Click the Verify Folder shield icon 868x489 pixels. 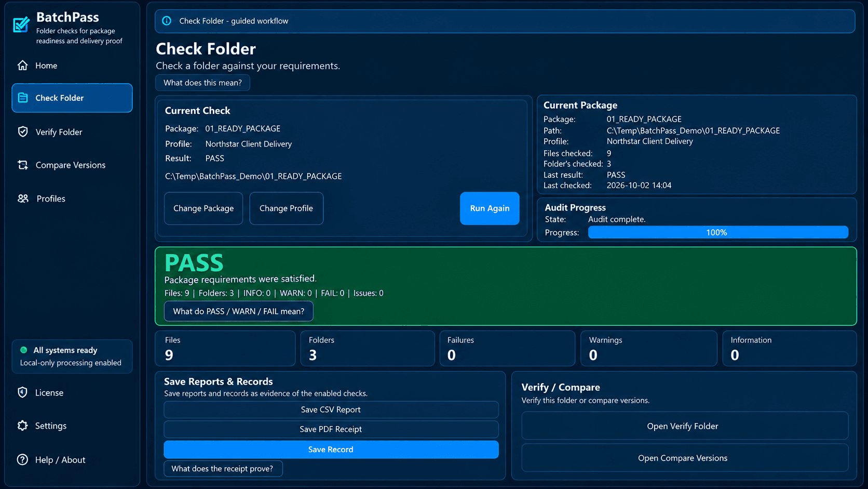click(x=23, y=132)
